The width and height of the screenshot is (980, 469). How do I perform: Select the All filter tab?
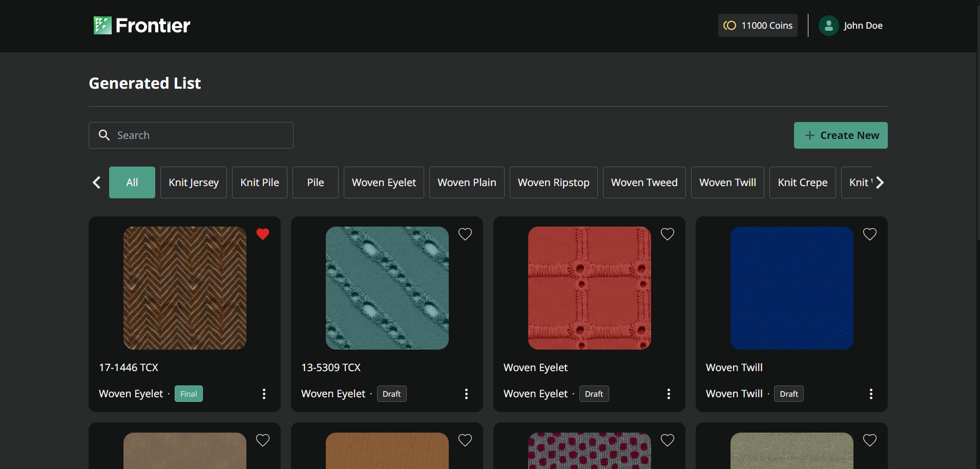pyautogui.click(x=132, y=182)
